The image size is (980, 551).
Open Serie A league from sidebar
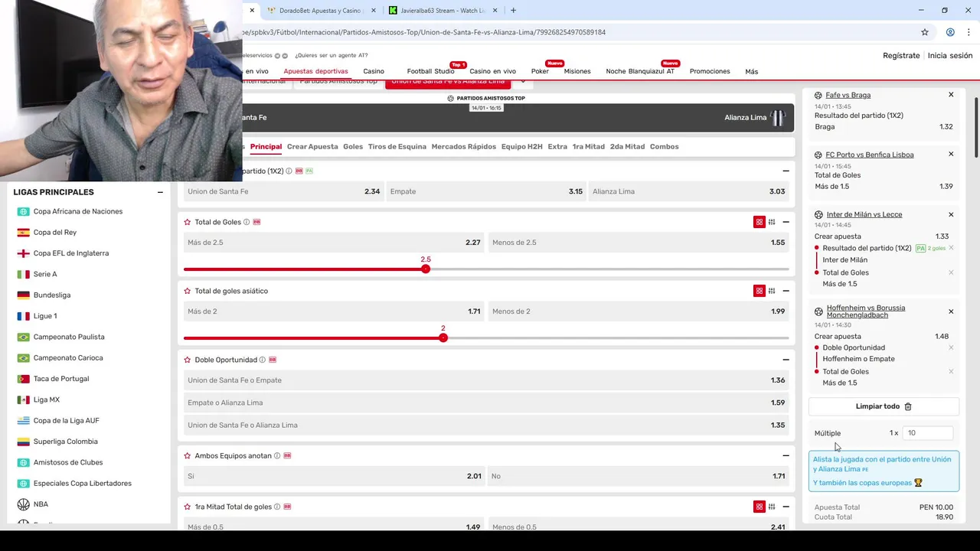pos(45,274)
